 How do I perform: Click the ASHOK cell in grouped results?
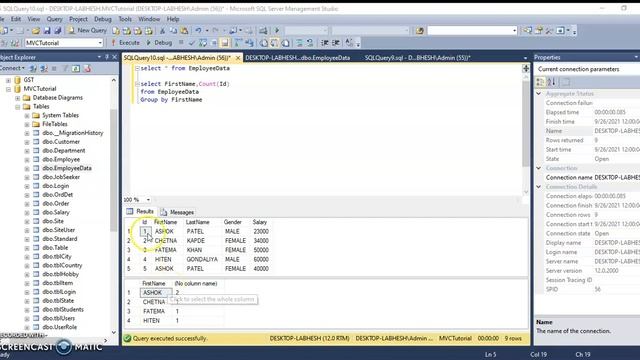[x=156, y=293]
